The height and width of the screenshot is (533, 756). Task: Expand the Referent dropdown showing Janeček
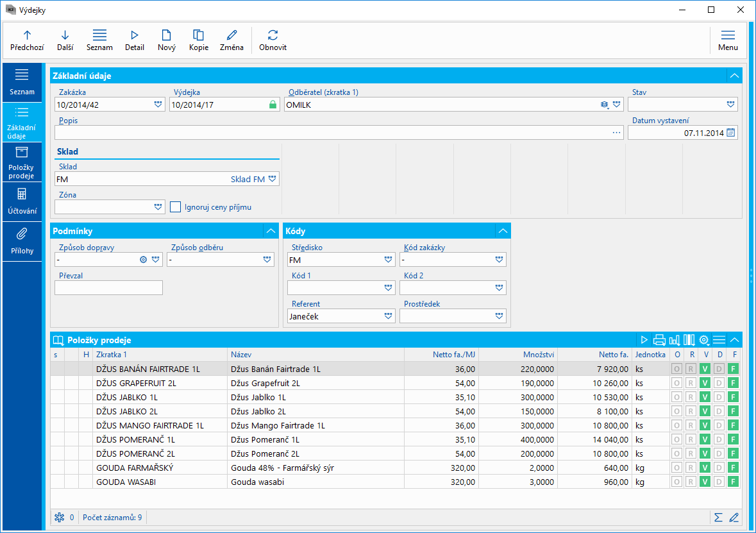(x=388, y=316)
